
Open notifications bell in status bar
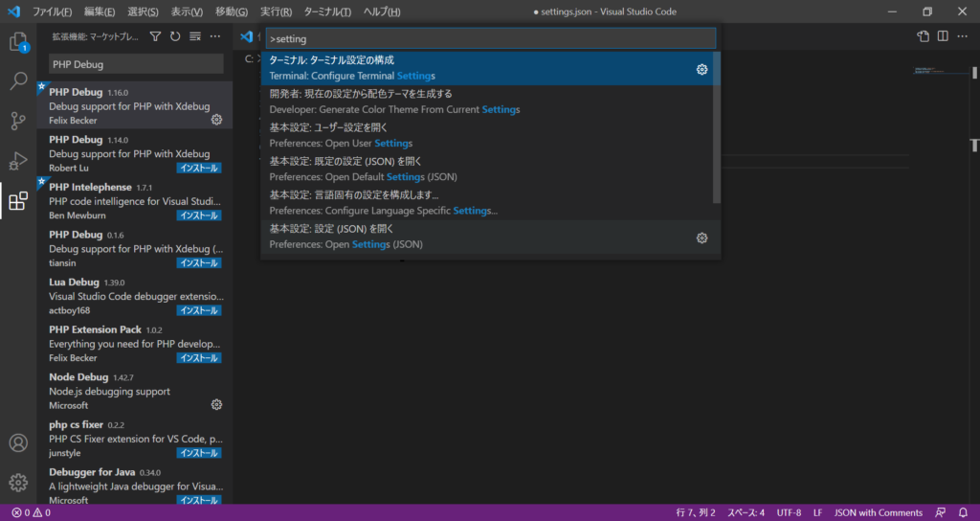point(963,513)
